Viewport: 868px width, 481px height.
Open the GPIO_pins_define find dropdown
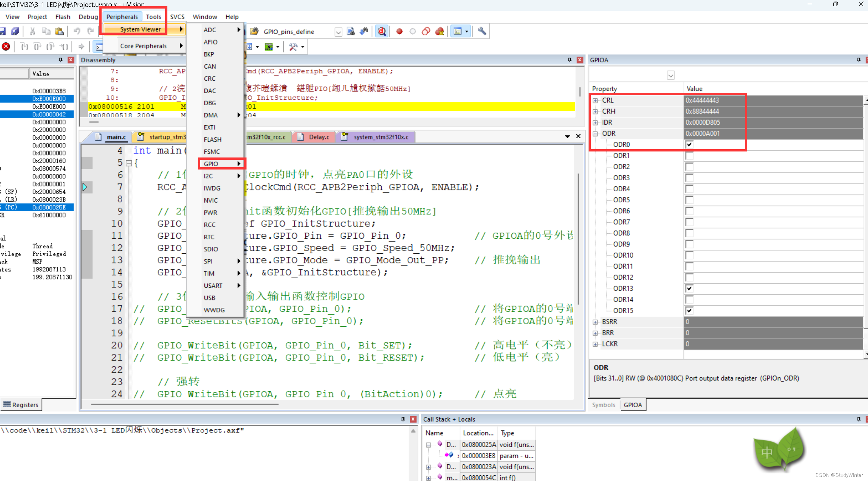click(x=338, y=32)
